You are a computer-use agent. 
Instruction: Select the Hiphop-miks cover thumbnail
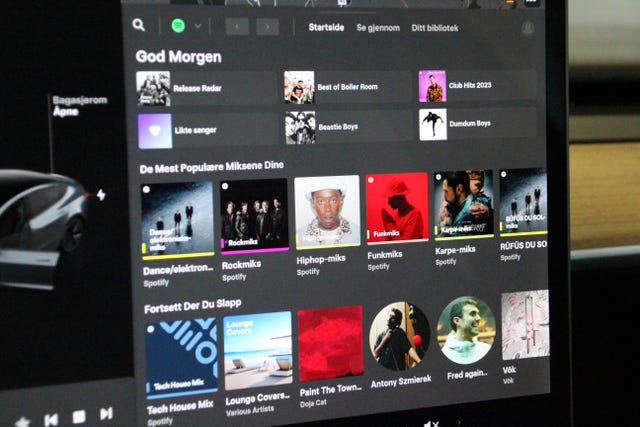[327, 212]
